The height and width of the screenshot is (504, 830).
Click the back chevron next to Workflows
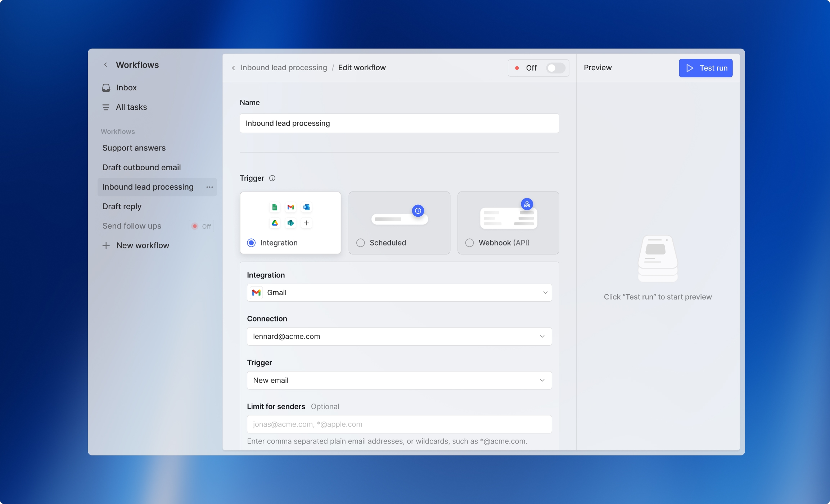[x=105, y=65]
